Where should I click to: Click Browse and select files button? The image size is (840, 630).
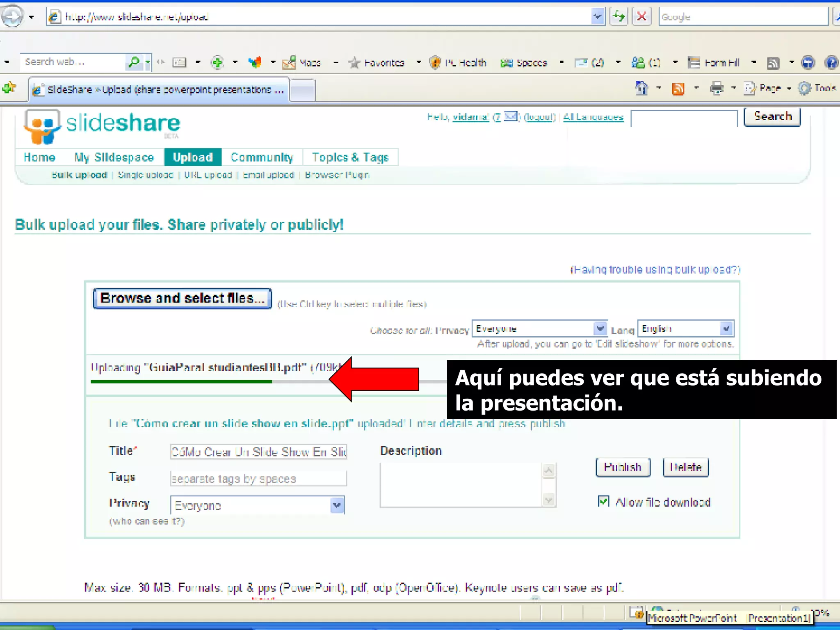pyautogui.click(x=182, y=298)
